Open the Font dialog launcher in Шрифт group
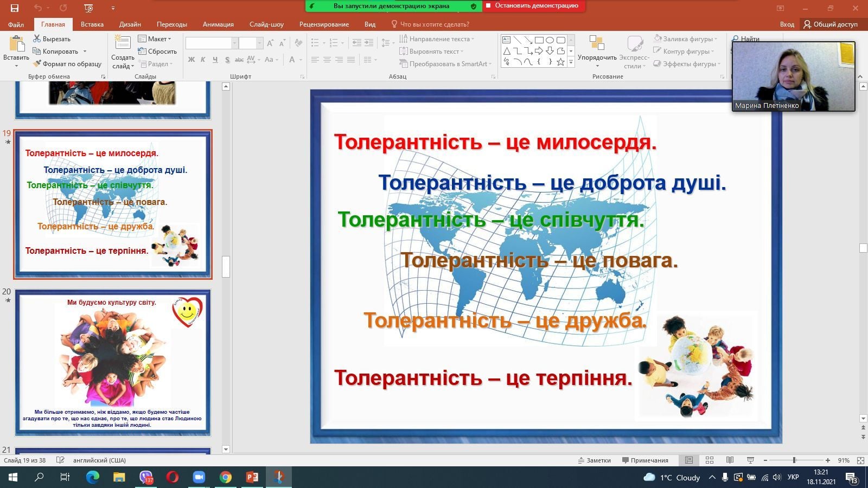The height and width of the screenshot is (488, 868). click(302, 77)
